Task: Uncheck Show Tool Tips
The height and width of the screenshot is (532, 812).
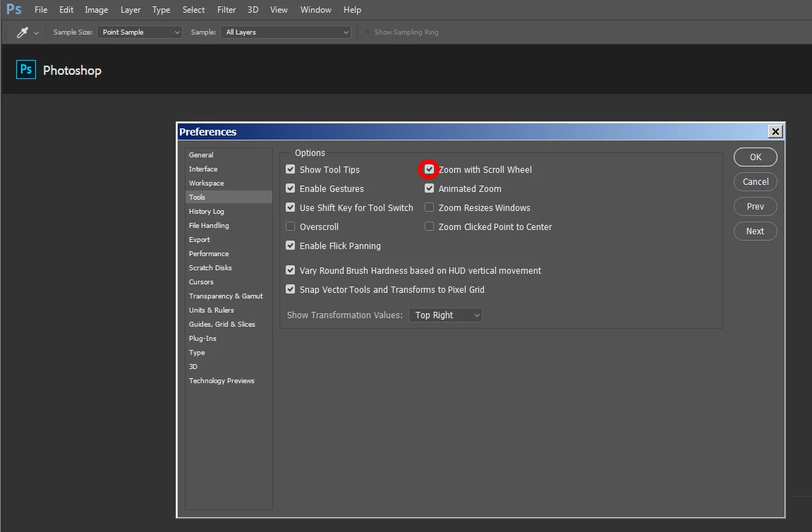Action: [x=291, y=169]
